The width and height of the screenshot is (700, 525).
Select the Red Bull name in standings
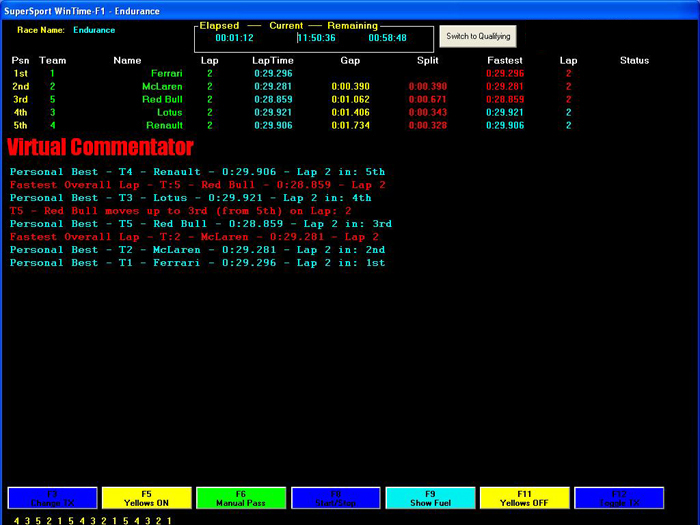[x=162, y=99]
